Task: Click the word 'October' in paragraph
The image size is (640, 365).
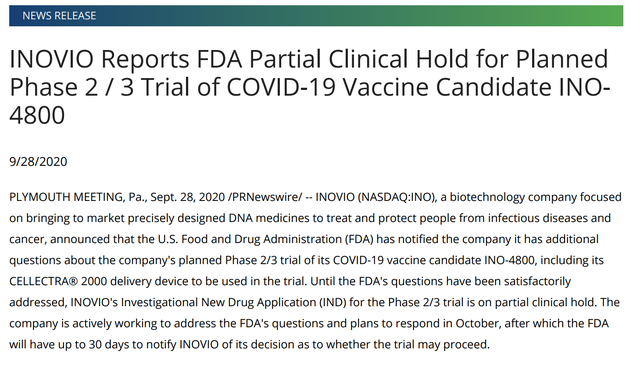Action: point(477,323)
